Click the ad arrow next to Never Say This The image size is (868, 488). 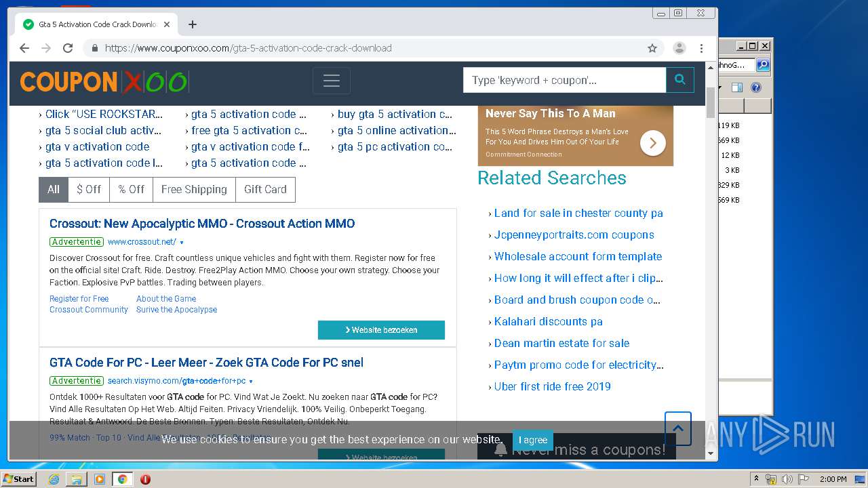point(653,143)
